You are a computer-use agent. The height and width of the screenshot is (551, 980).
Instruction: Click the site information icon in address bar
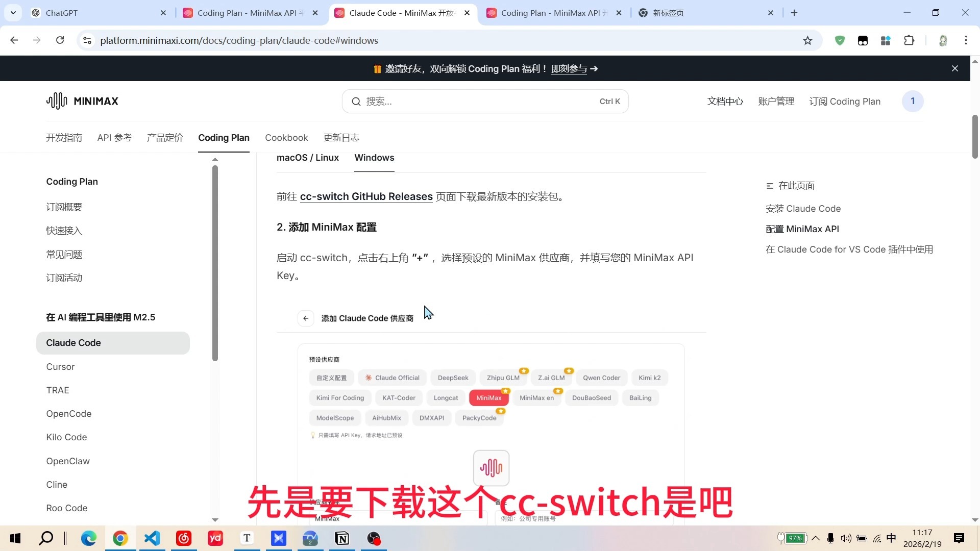pyautogui.click(x=87, y=40)
